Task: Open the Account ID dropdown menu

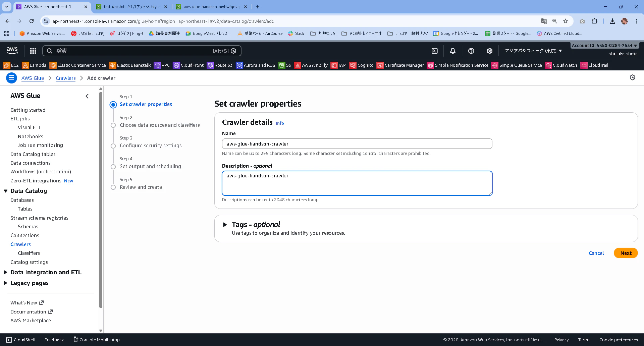Action: [604, 45]
